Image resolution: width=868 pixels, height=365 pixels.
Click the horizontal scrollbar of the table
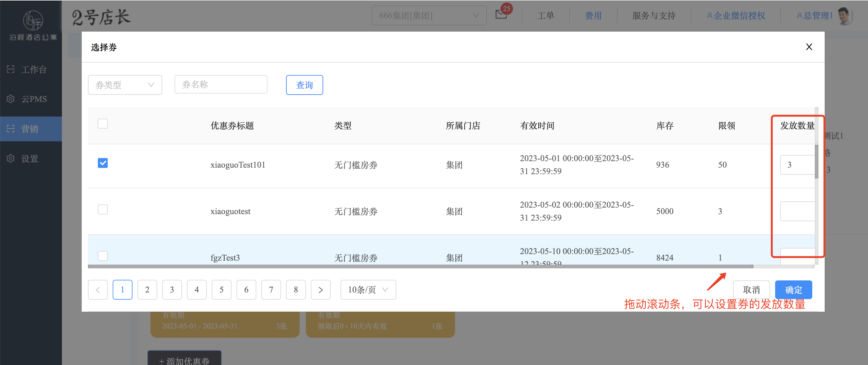click(x=420, y=266)
